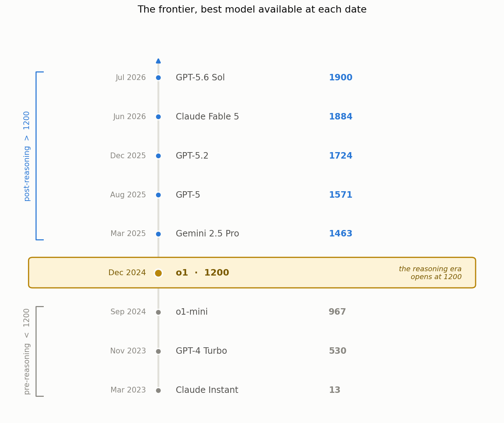Click the model name 'o1-mini'
The image size is (504, 423).
pos(192,312)
